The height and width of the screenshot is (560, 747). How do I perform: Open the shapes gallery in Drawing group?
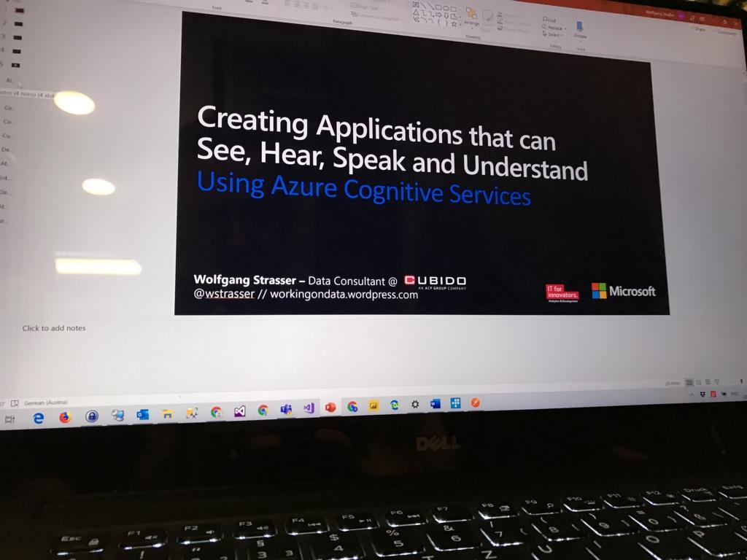pos(436,16)
